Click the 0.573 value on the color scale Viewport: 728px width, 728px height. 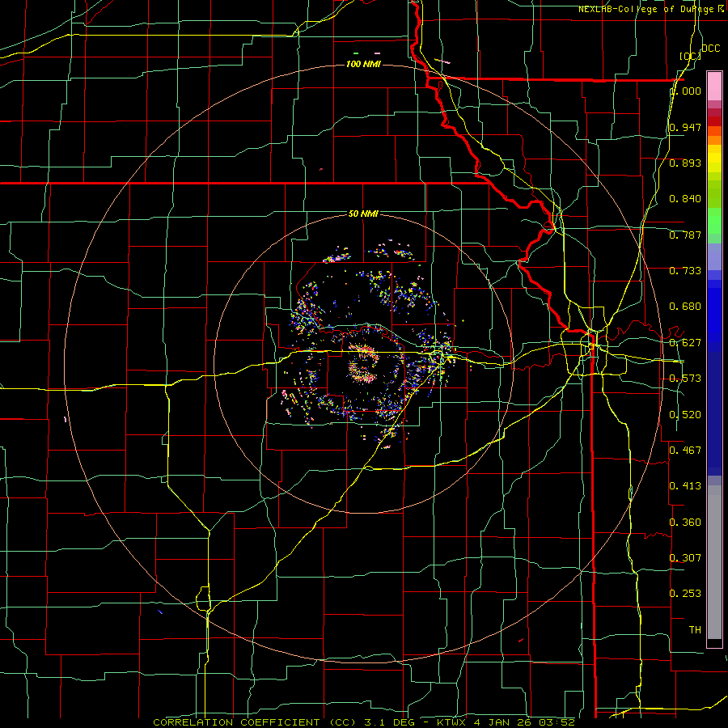click(x=685, y=379)
